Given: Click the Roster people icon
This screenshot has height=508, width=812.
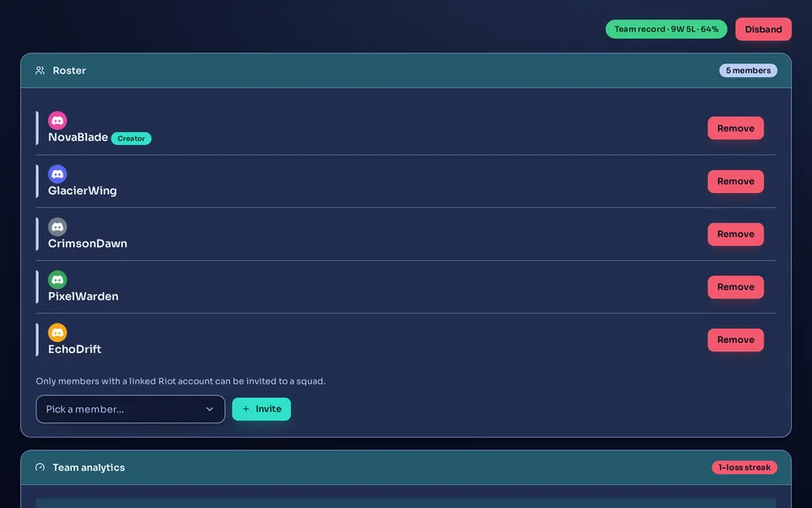Looking at the screenshot, I should tap(40, 70).
